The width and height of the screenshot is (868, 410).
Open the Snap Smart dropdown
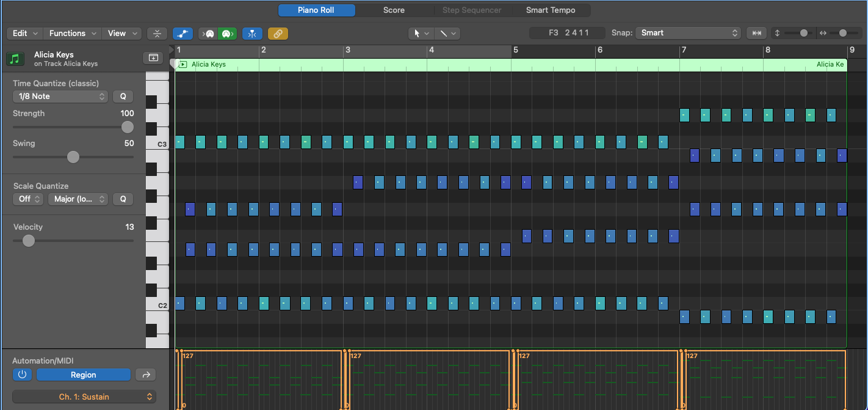tap(688, 33)
